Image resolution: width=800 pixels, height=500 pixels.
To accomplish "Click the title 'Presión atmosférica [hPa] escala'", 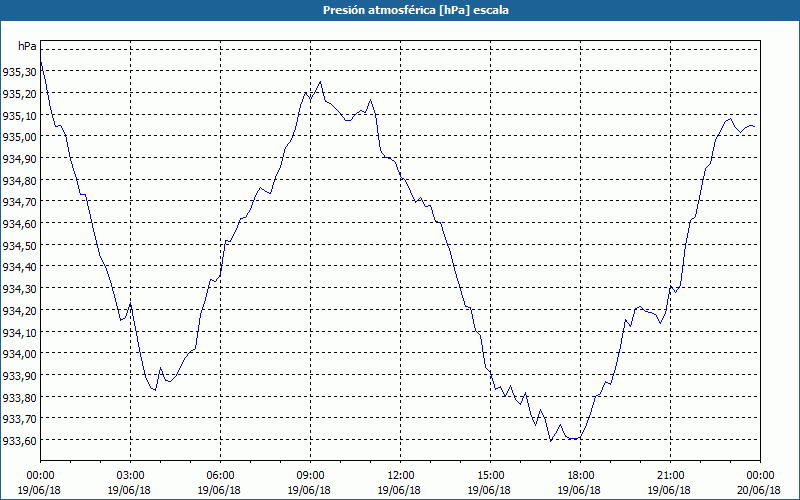I will point(416,10).
